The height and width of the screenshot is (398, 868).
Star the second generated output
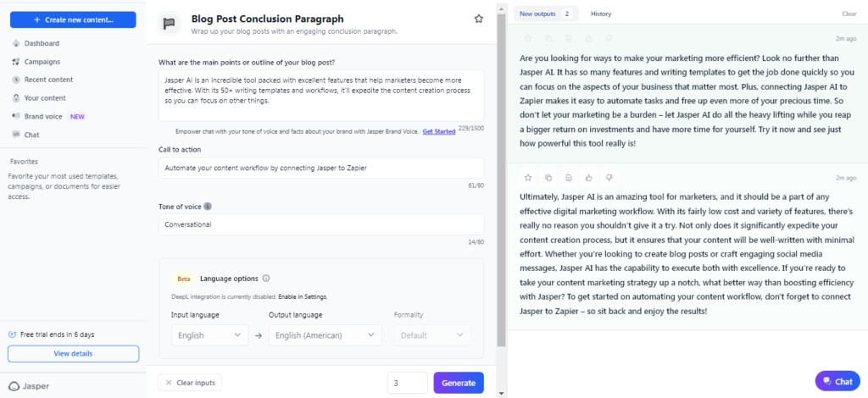tap(528, 178)
